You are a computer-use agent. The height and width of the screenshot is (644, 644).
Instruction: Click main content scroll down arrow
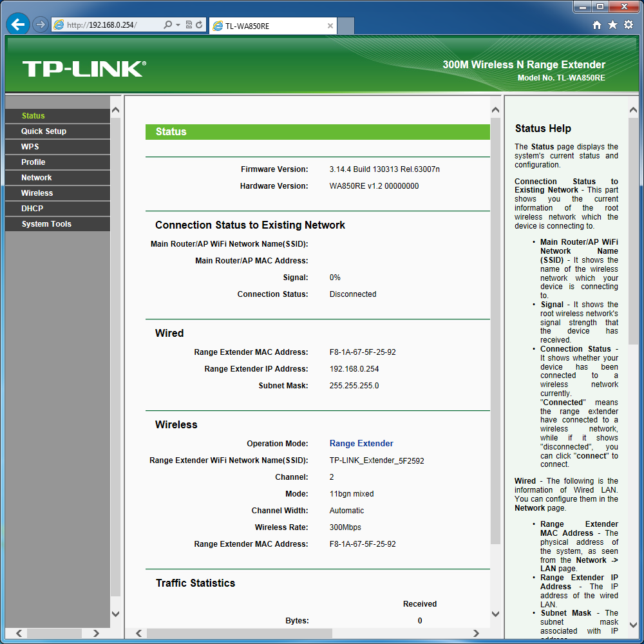pyautogui.click(x=495, y=614)
